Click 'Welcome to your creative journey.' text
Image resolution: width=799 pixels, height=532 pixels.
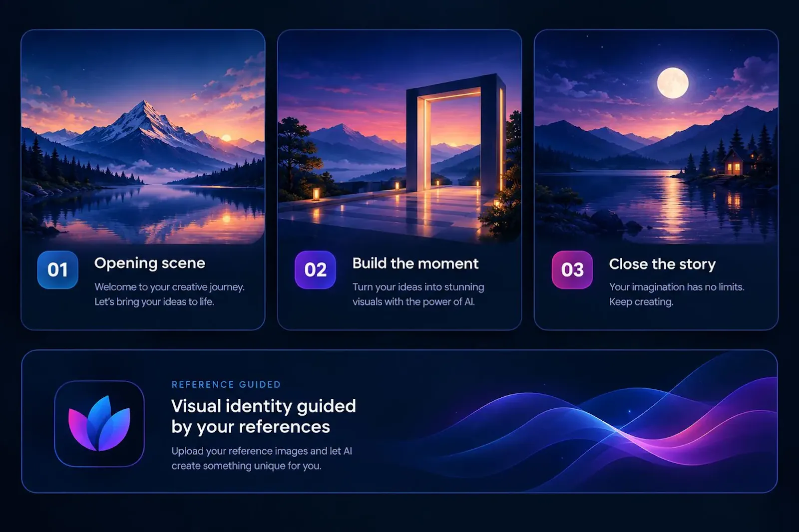pos(169,287)
